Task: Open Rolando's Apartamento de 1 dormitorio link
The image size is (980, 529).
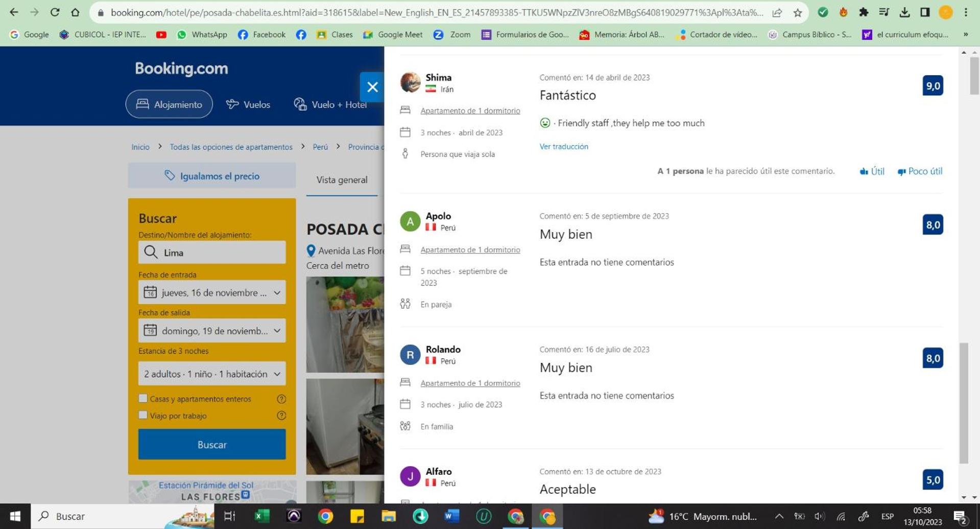Action: pos(470,383)
